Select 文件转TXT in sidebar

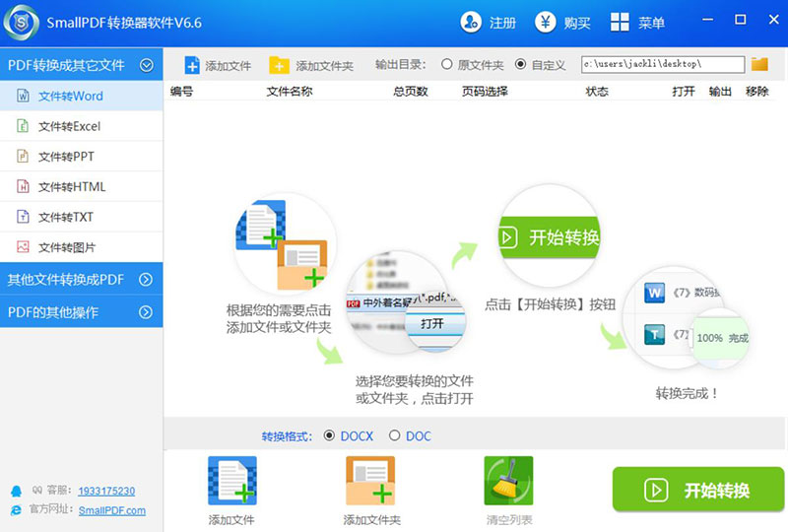82,217
